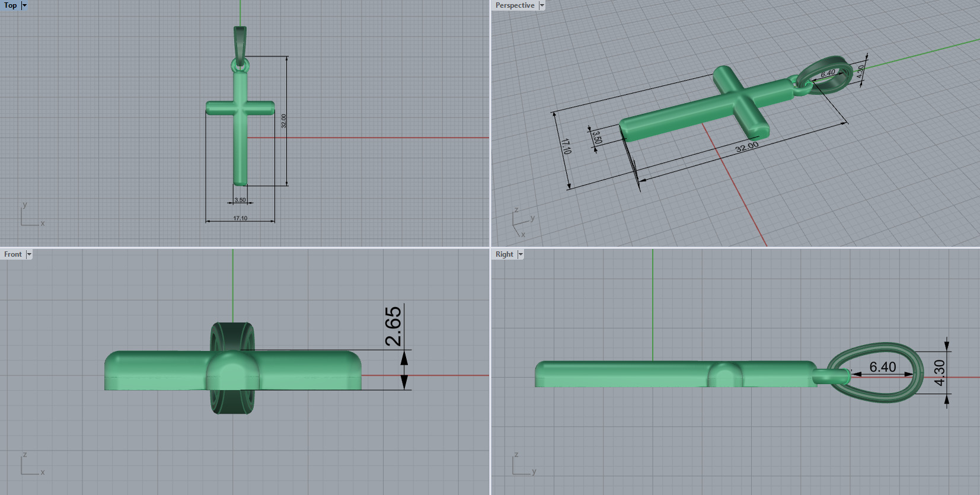Select the 6.40 dimension in Perspective view
The image size is (980, 495).
click(x=828, y=73)
